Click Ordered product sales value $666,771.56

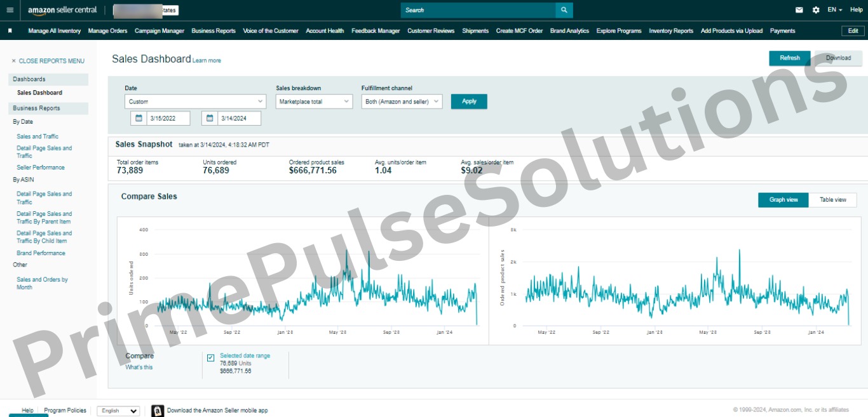tap(313, 170)
